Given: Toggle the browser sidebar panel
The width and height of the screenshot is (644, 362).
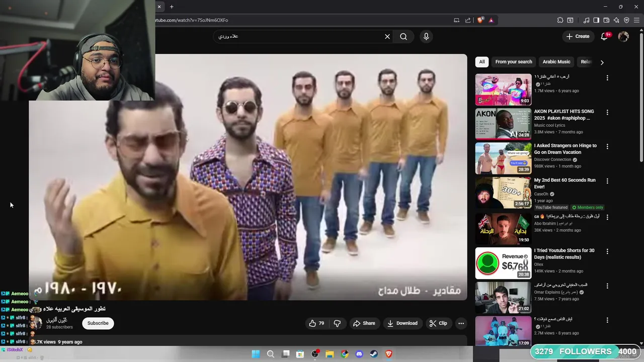Looking at the screenshot, I should 596,20.
